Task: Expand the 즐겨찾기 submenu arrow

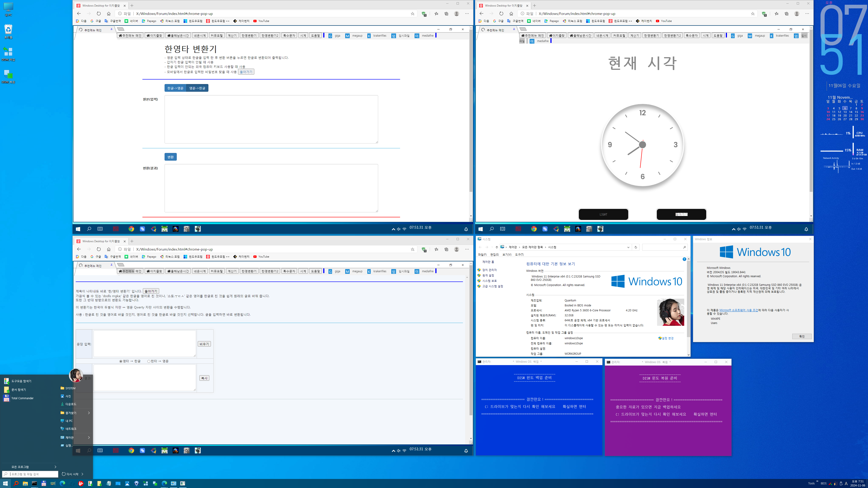Action: coord(89,413)
